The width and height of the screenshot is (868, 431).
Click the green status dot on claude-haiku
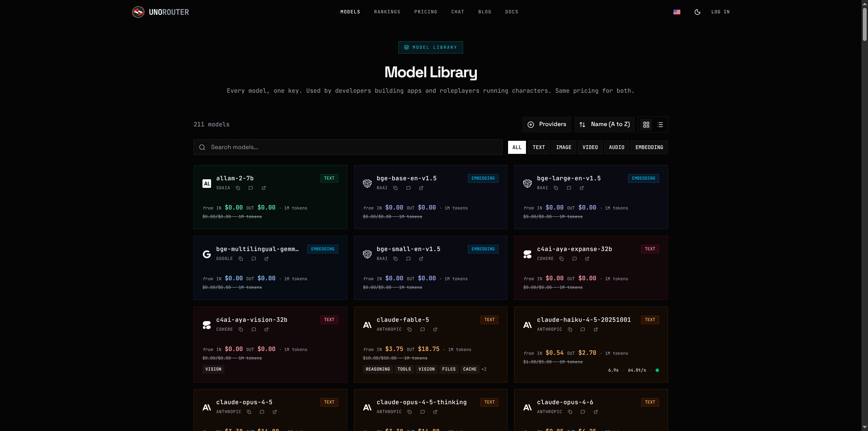[657, 370]
